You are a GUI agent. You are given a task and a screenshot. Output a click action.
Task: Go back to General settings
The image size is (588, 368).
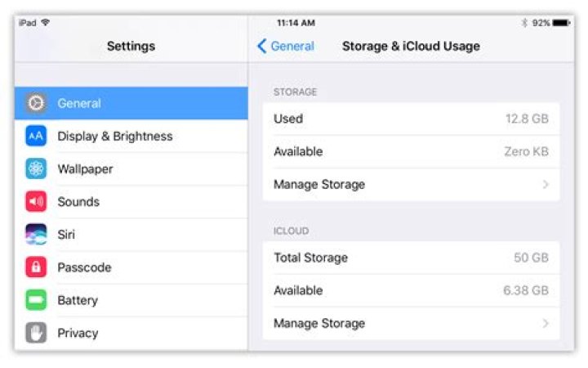pos(286,47)
